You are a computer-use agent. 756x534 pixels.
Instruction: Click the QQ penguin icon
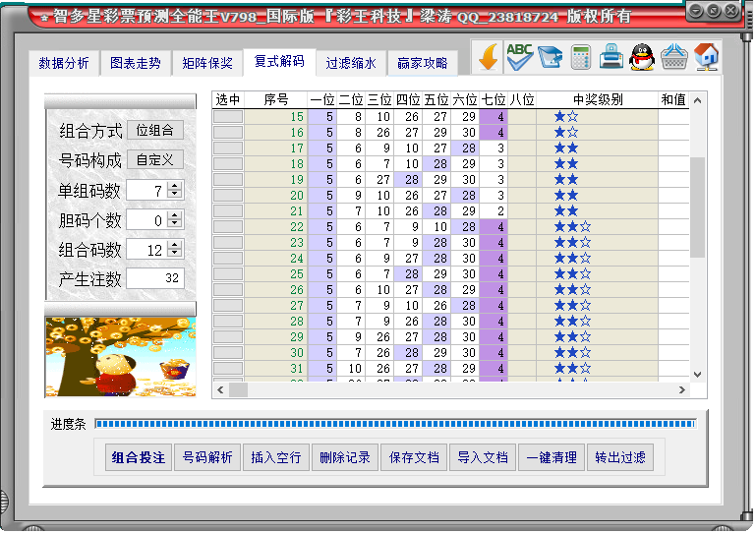pyautogui.click(x=642, y=58)
